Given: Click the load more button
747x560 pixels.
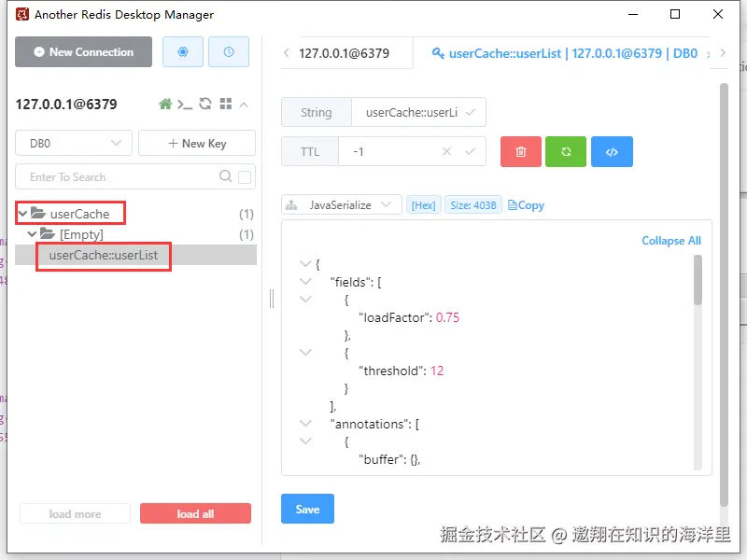Looking at the screenshot, I should tap(76, 514).
